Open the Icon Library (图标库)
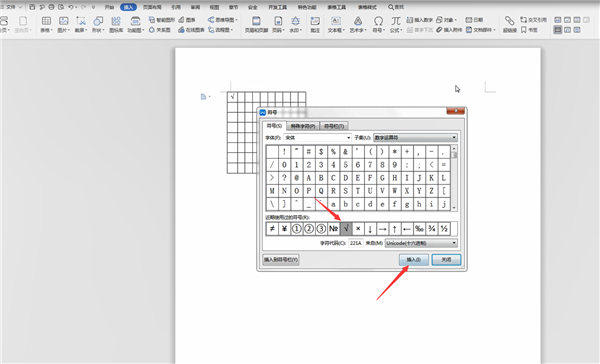 pyautogui.click(x=116, y=24)
